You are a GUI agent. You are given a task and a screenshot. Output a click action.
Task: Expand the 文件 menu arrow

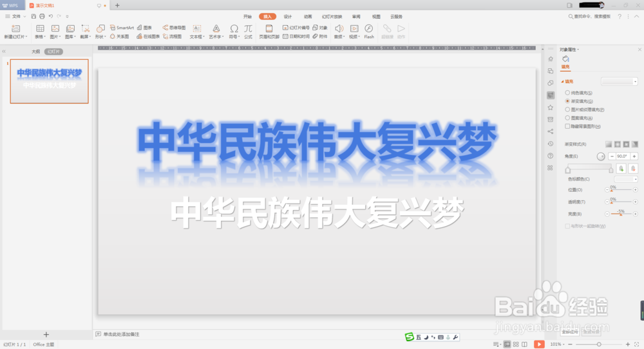coord(24,17)
